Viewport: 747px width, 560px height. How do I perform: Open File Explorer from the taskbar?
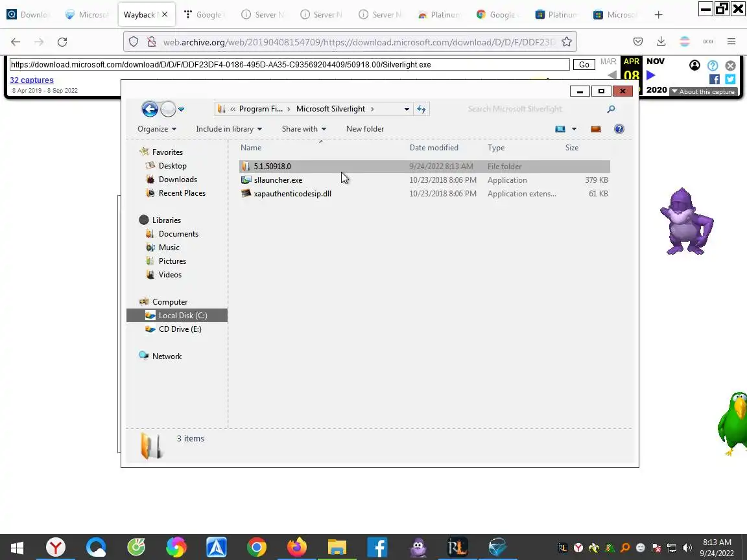pyautogui.click(x=337, y=548)
